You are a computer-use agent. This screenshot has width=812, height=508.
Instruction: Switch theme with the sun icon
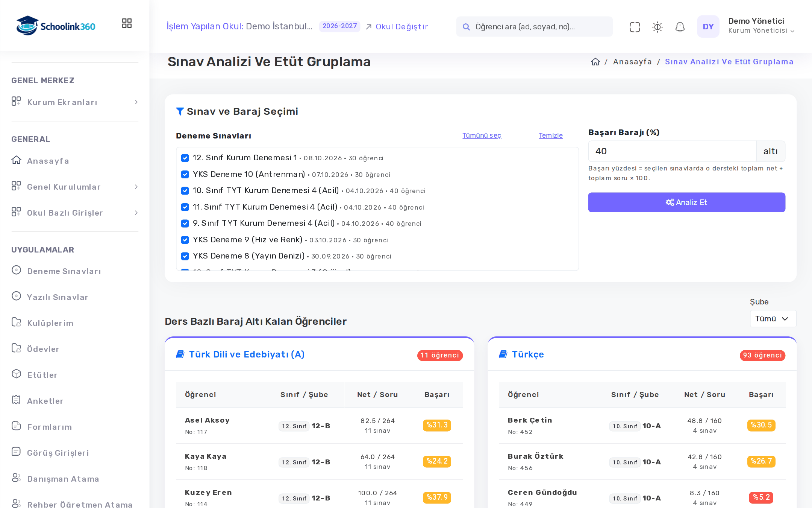click(x=657, y=27)
